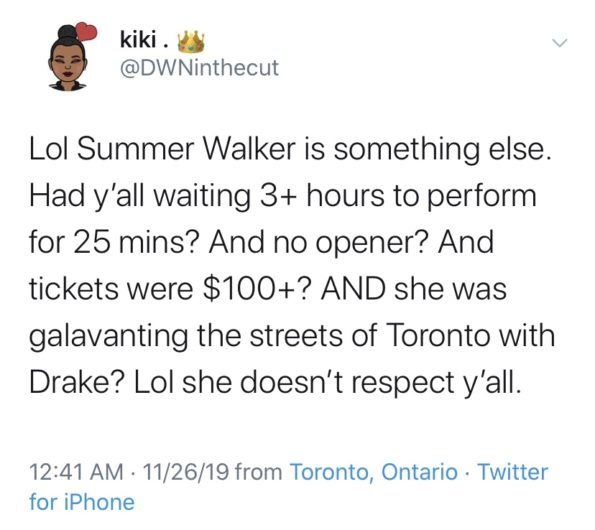This screenshot has height=530, width=595.
Task: Click the 12:41 AM timestamp
Action: [x=76, y=472]
